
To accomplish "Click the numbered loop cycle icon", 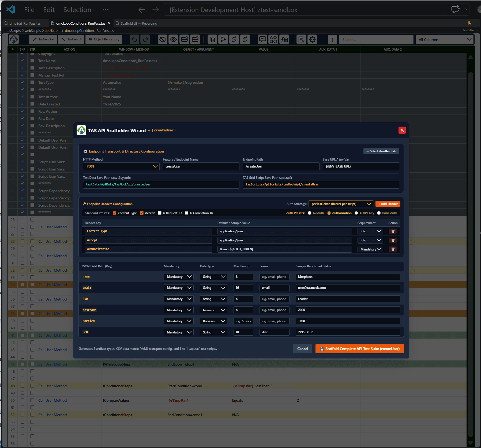I will click(234, 40).
